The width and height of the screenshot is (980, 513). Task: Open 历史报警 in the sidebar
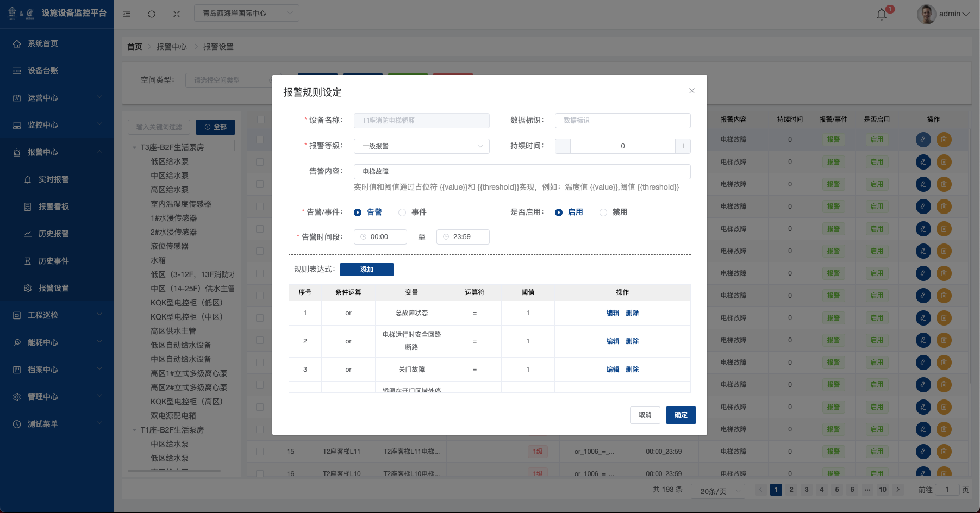[53, 234]
